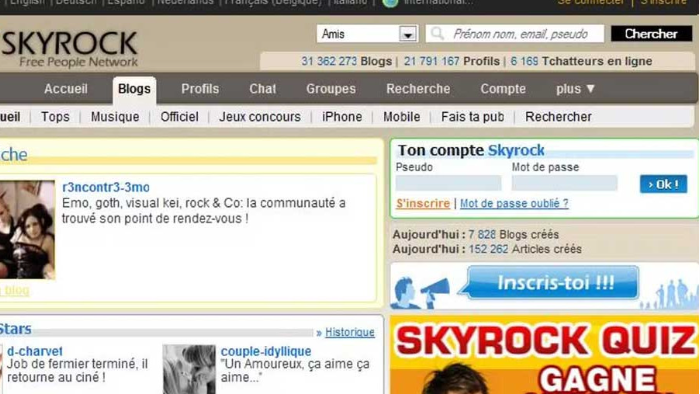
Task: Click the Skyrock Free People Network logo
Action: [70, 49]
